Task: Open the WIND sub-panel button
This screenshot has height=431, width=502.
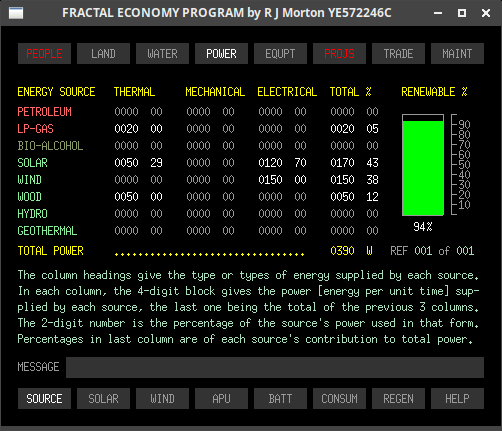Action: click(x=162, y=398)
